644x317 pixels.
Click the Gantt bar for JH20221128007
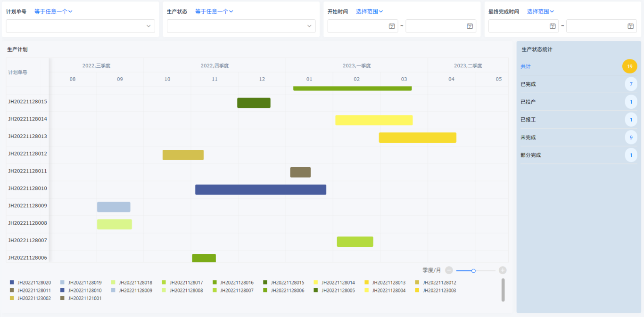pos(355,242)
